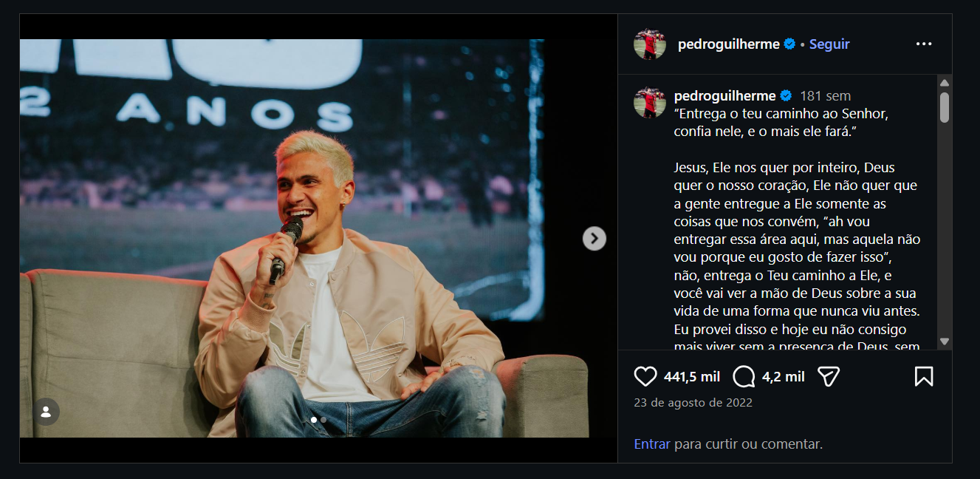Viewport: 980px width, 479px height.
Task: Click Seguir to follow the account
Action: point(829,44)
